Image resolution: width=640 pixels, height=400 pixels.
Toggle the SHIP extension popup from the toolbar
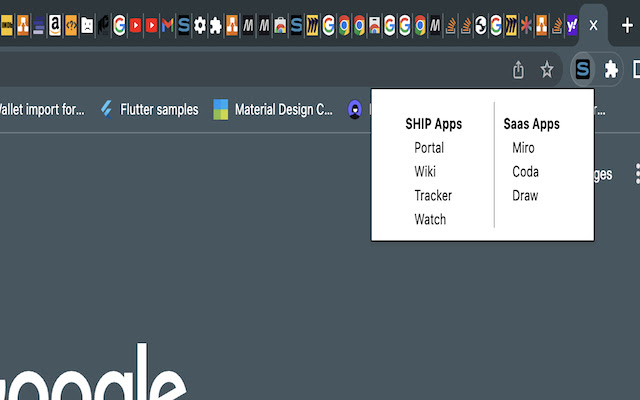pyautogui.click(x=582, y=69)
